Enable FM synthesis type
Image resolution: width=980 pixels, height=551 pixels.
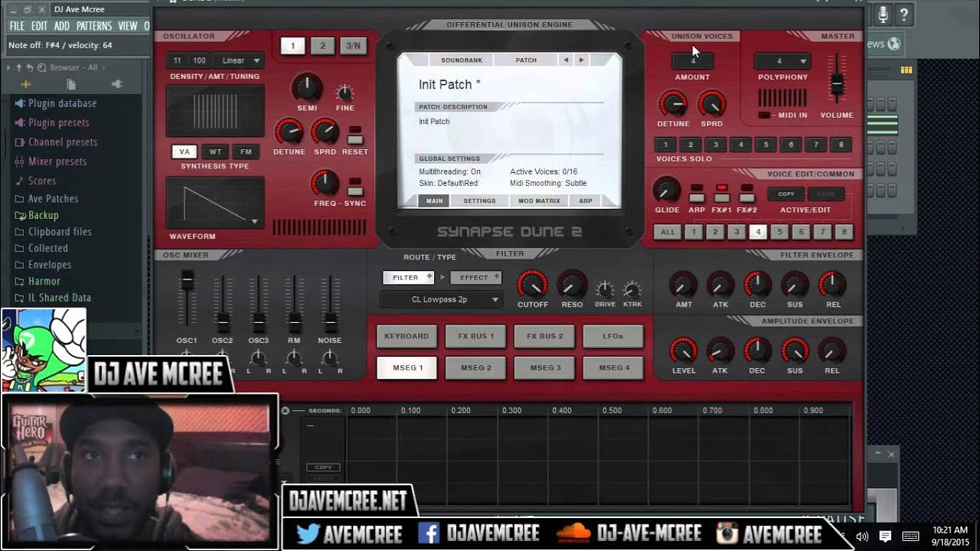pos(246,152)
